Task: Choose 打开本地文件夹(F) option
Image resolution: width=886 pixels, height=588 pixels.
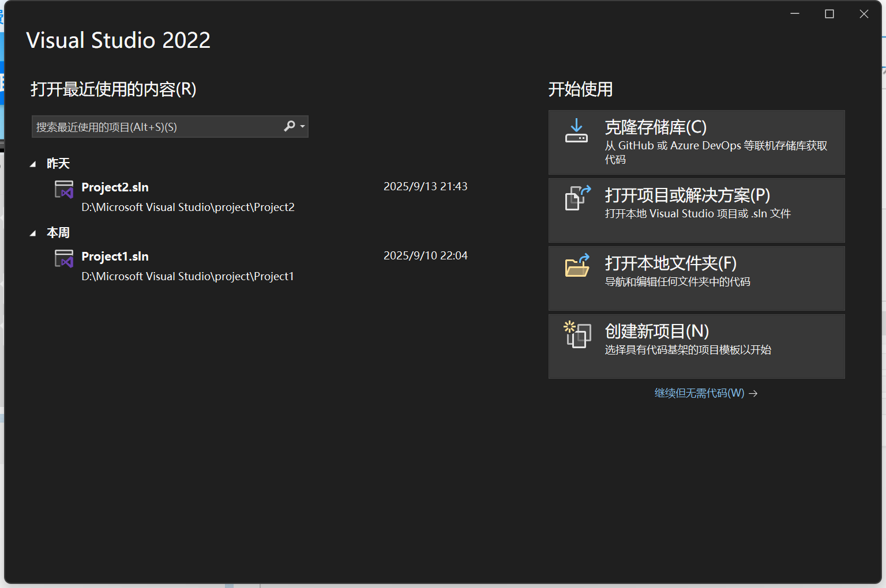Action: [x=696, y=278]
